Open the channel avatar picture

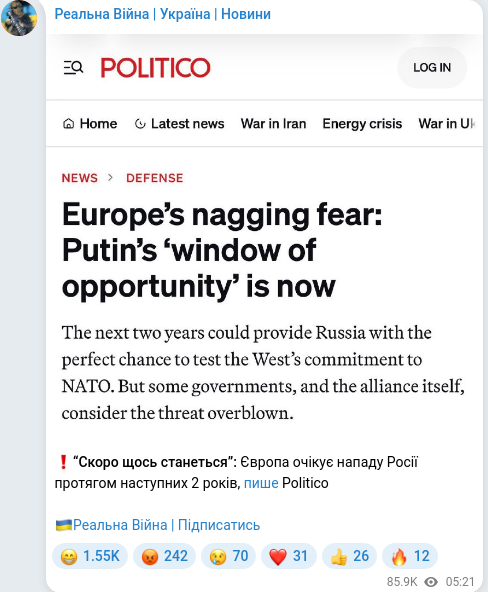19,17
